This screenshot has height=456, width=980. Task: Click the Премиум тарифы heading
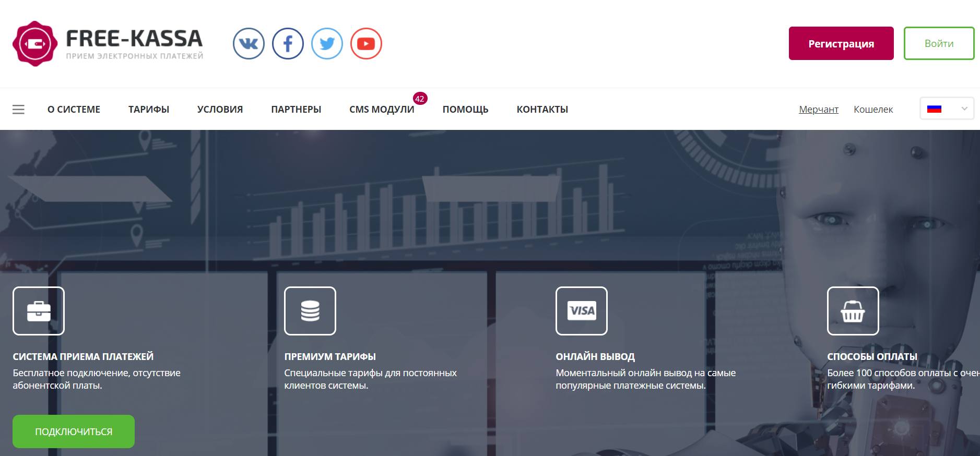pyautogui.click(x=330, y=357)
